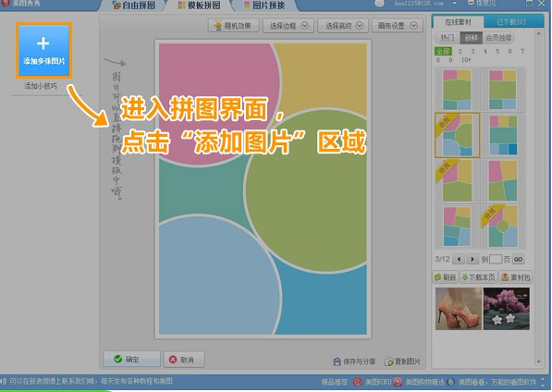This screenshot has height=392, width=552.
Task: Apply 随机效果 random effect
Action: [233, 26]
